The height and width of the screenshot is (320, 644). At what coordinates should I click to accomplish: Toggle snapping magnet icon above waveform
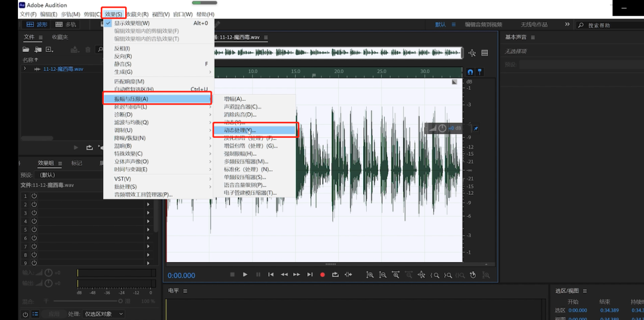tap(470, 72)
